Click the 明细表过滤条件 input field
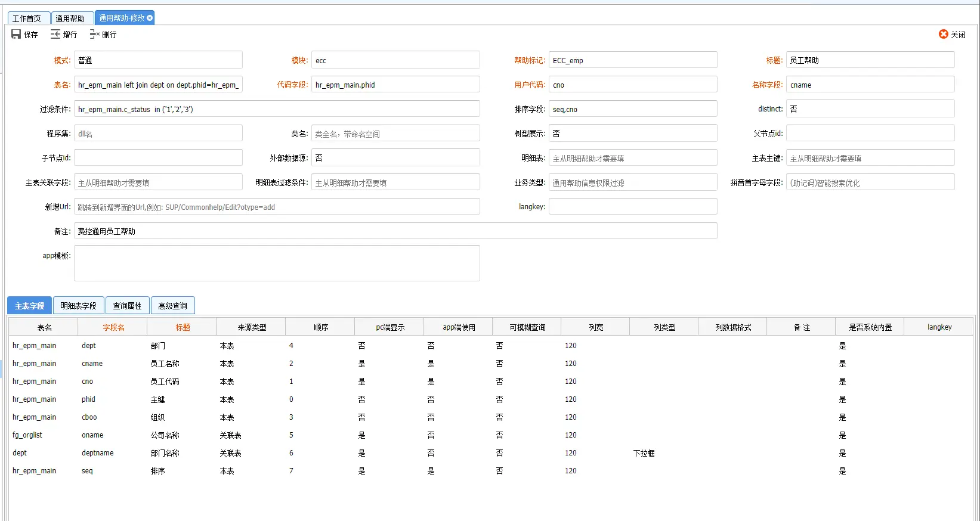The height and width of the screenshot is (521, 980). click(x=395, y=182)
